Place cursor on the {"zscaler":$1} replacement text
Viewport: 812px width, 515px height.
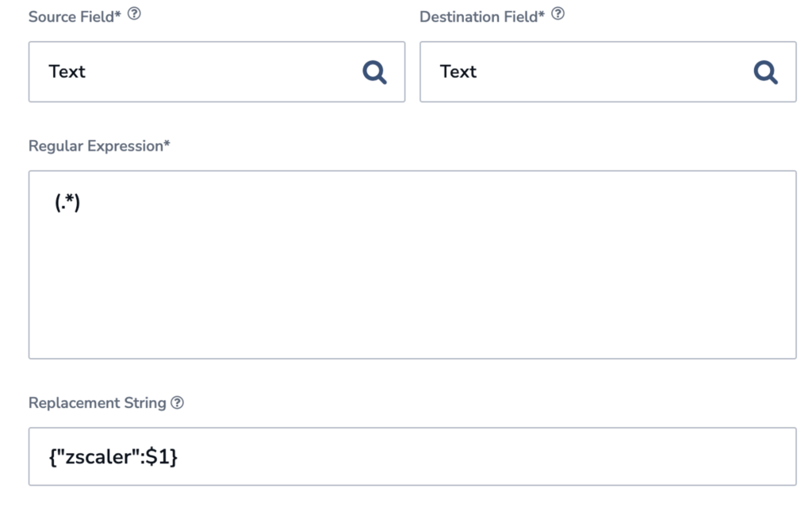(113, 456)
